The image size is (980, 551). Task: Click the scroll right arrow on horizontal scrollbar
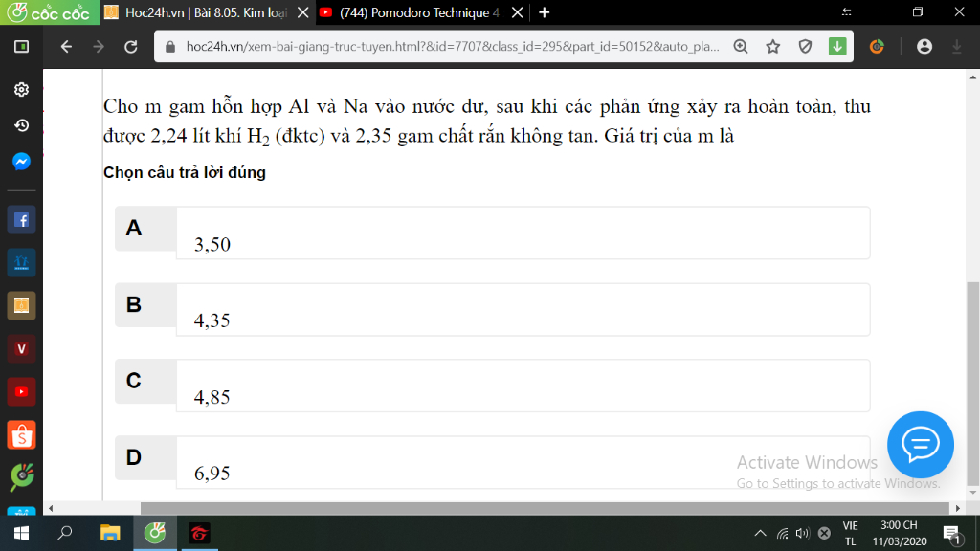(x=957, y=509)
